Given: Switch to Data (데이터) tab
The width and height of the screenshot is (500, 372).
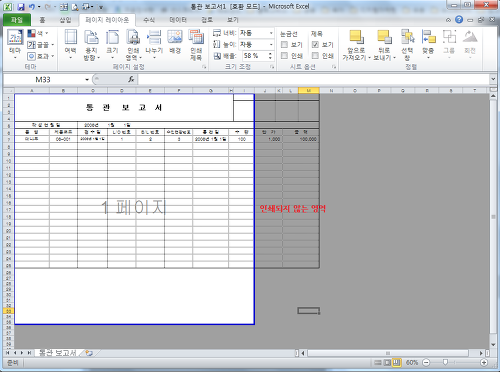Looking at the screenshot, I should (x=178, y=20).
